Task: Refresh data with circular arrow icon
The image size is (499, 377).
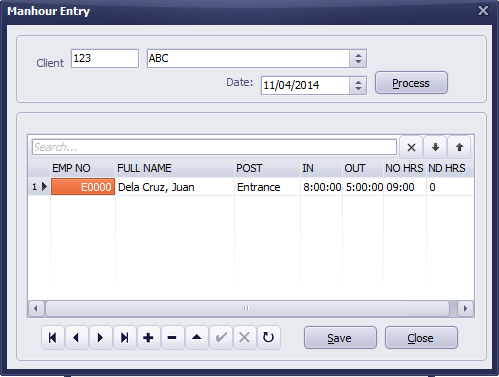Action: click(x=269, y=338)
